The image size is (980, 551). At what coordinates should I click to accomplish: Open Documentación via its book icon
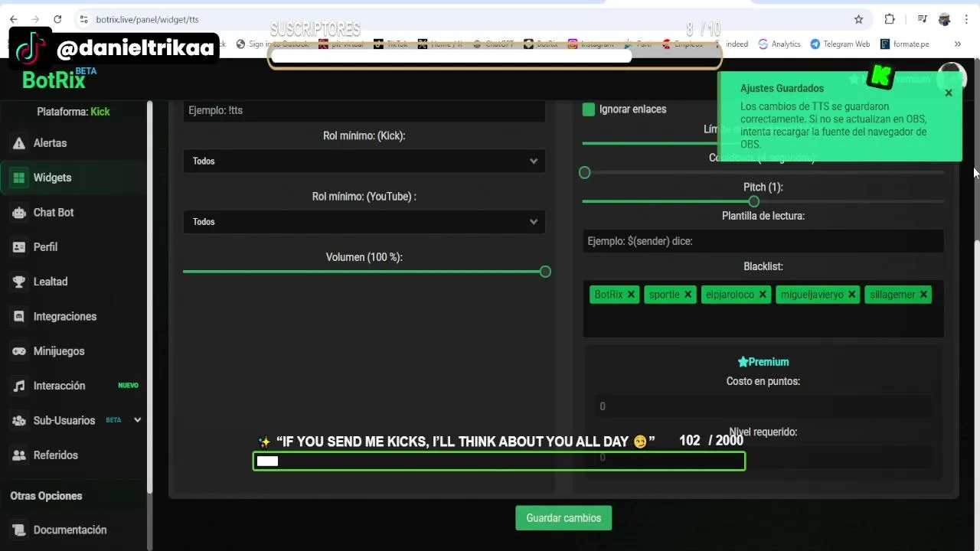(19, 530)
